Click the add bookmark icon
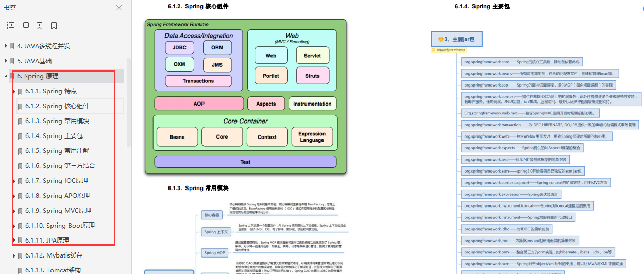644x274 pixels. click(40, 25)
